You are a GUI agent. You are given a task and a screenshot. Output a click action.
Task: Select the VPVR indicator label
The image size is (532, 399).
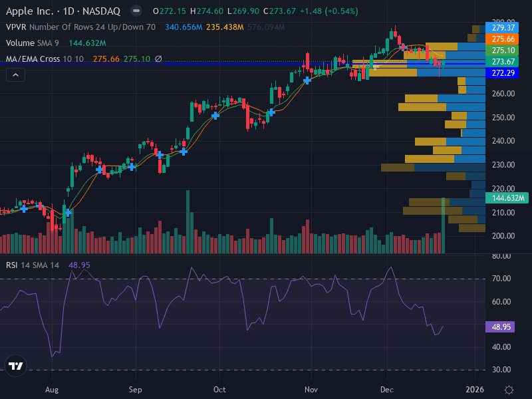coord(16,27)
